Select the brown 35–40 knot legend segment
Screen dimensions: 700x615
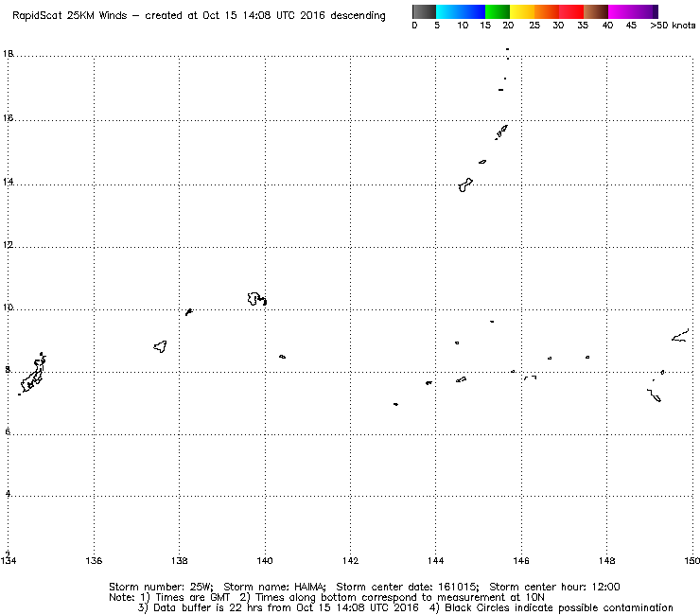(596, 11)
